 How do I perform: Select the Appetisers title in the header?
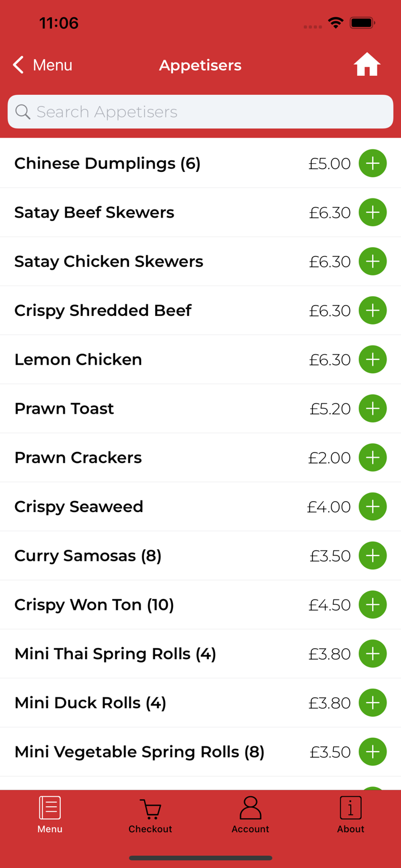coord(200,65)
